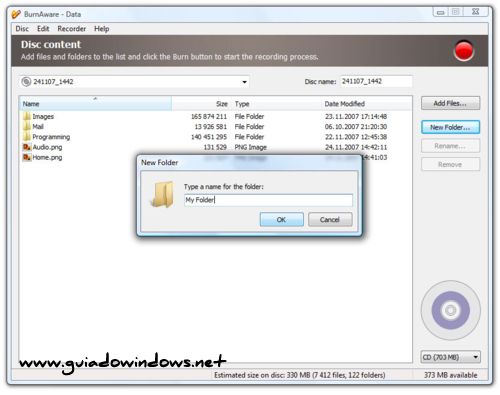This screenshot has width=500, height=395.
Task: Click the BurnAware app icon in title bar
Action: click(16, 14)
